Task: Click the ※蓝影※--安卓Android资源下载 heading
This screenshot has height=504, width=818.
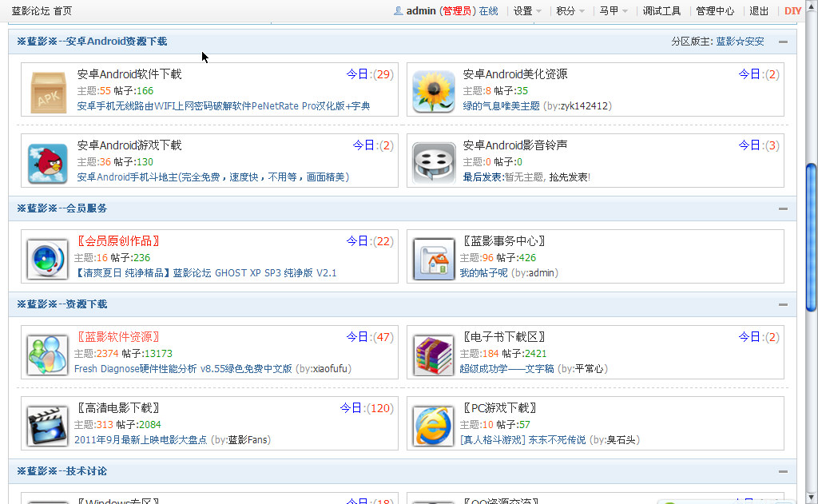Action: pyautogui.click(x=92, y=42)
